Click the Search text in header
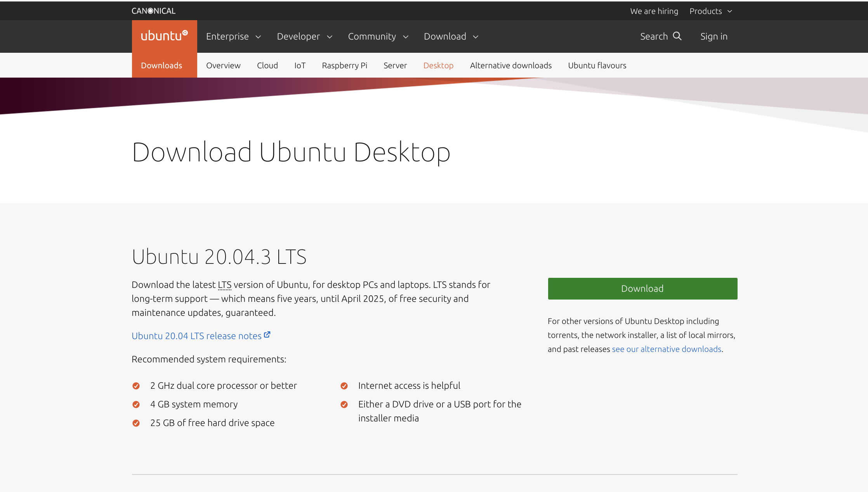The height and width of the screenshot is (492, 868). pyautogui.click(x=654, y=36)
